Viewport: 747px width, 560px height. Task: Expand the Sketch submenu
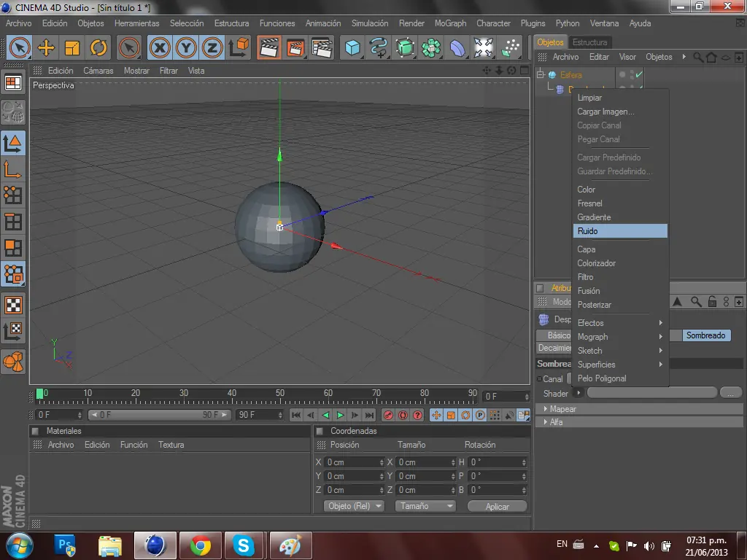point(620,351)
